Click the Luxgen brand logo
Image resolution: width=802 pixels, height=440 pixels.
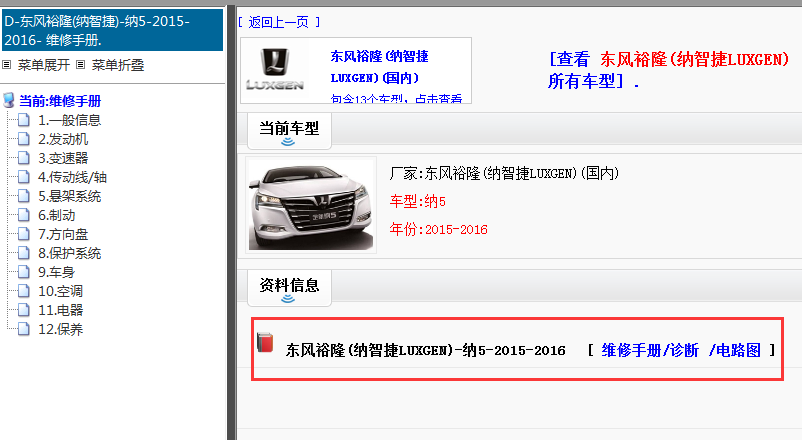point(275,70)
